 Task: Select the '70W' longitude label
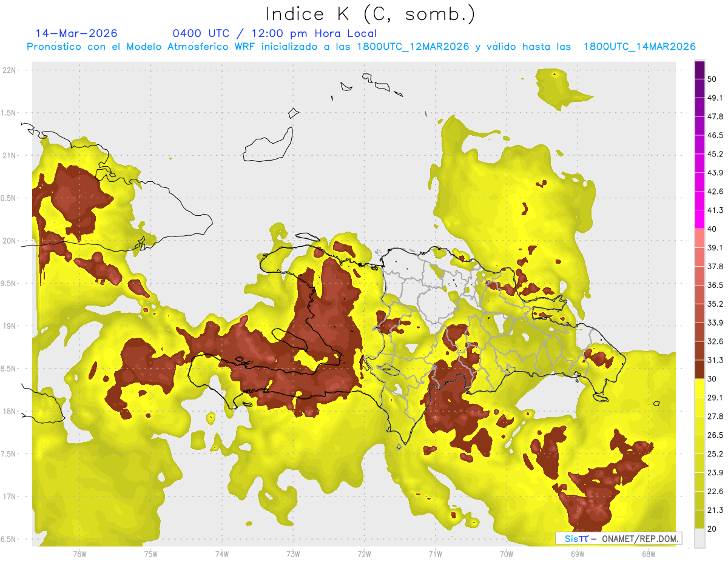tap(506, 554)
